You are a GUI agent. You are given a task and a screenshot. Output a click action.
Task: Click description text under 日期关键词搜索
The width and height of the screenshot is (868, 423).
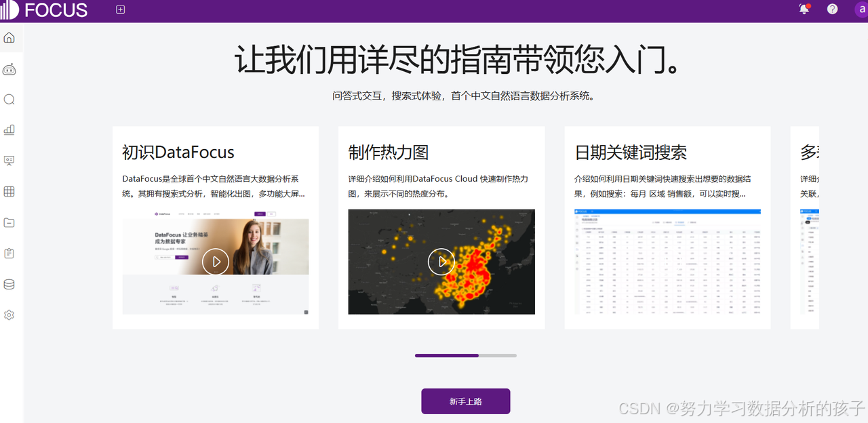(663, 186)
